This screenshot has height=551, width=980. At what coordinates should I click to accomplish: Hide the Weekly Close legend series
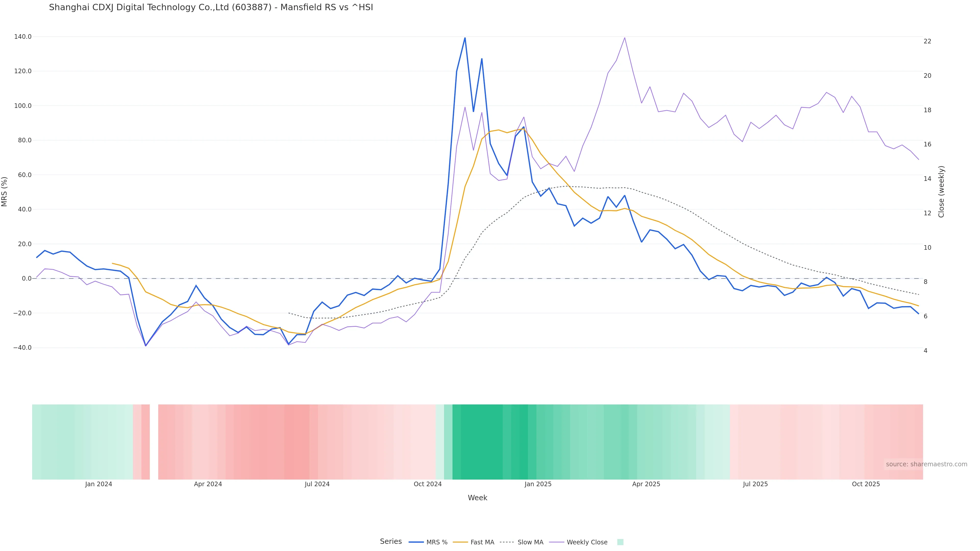tap(587, 542)
